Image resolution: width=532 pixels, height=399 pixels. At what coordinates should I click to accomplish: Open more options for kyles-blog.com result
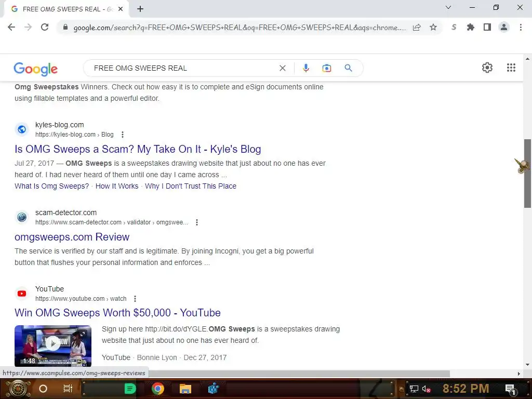(x=123, y=135)
